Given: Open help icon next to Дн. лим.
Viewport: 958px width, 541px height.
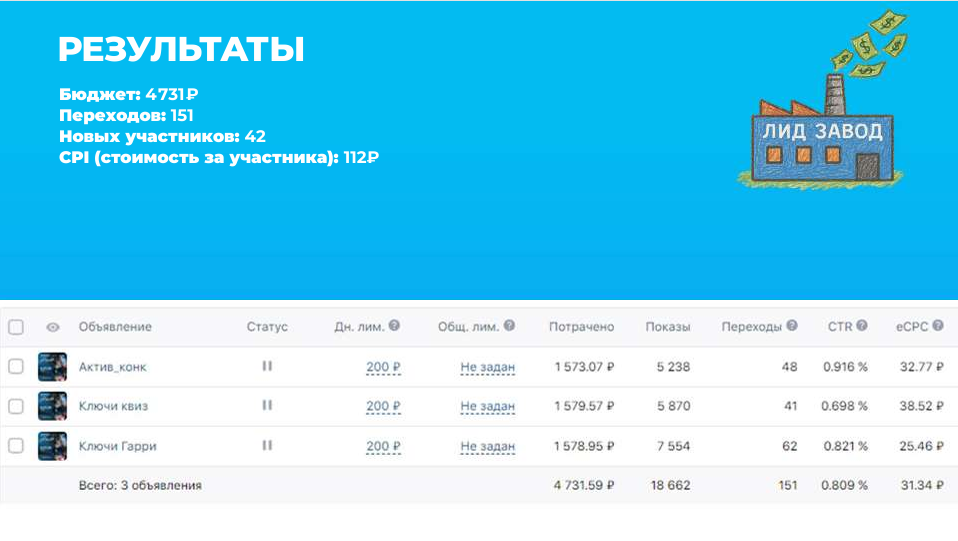Looking at the screenshot, I should 394,326.
